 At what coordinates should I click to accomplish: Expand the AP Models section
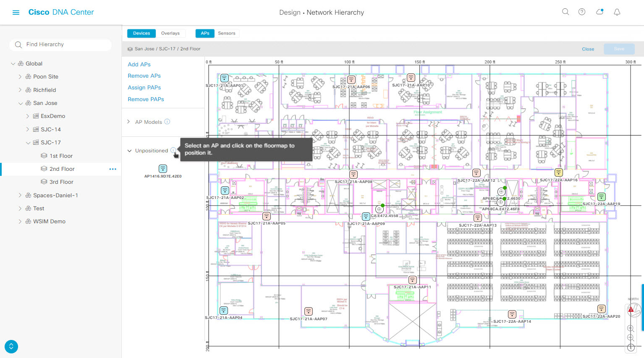(x=128, y=122)
